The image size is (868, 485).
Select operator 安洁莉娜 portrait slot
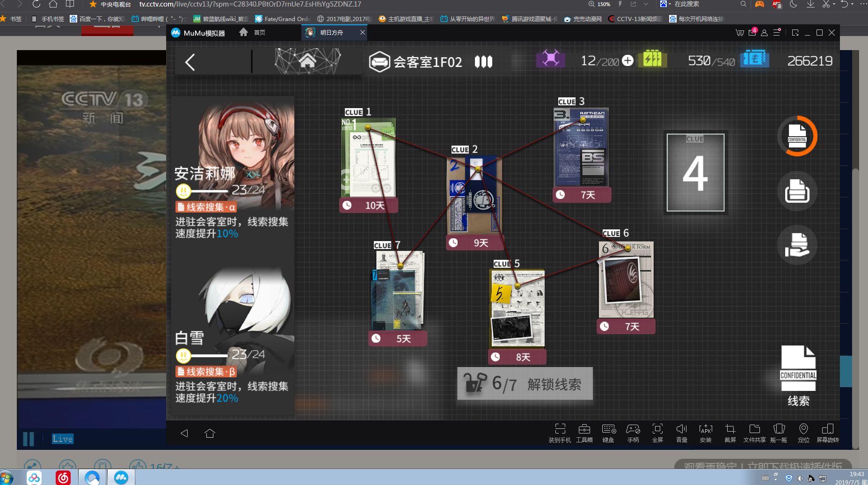click(x=233, y=171)
